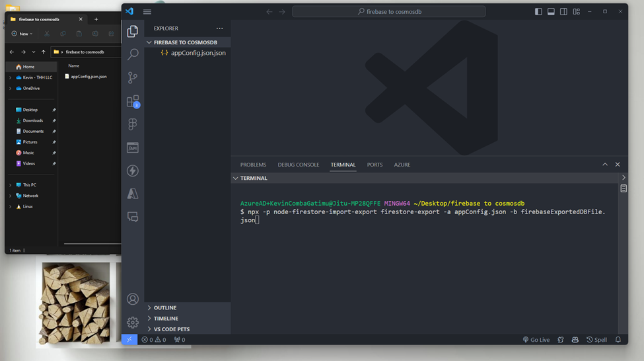Image resolution: width=644 pixels, height=361 pixels.
Task: Open the hamburger application menu
Action: point(147,12)
